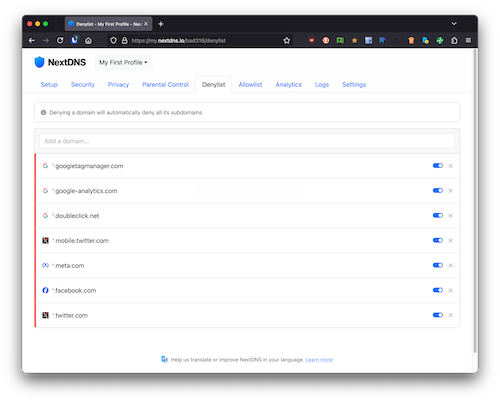Open the Analytics tab
This screenshot has width=500, height=402.
click(288, 85)
